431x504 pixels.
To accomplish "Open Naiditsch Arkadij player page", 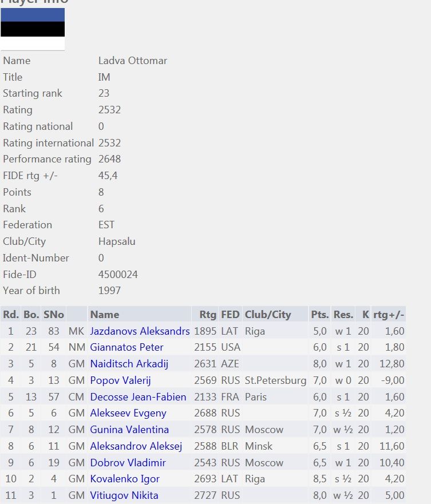I will coord(129,363).
